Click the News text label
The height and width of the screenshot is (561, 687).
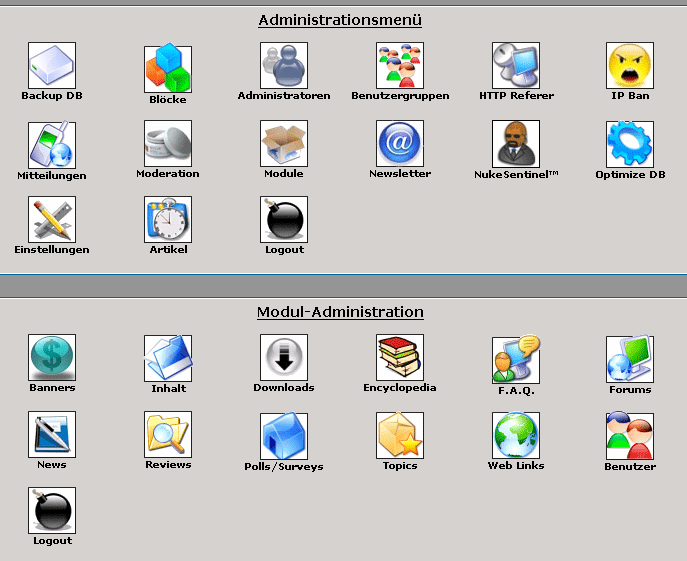tap(52, 465)
